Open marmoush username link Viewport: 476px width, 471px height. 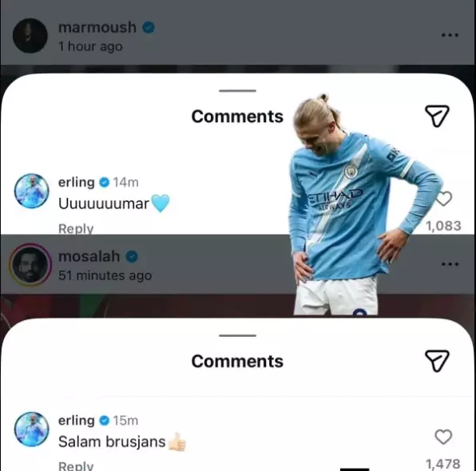coord(97,27)
